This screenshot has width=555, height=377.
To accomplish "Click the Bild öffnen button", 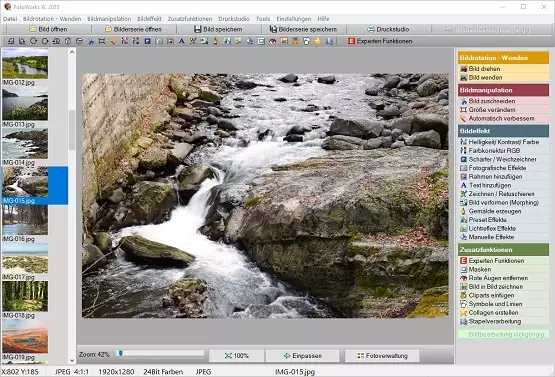I will pyautogui.click(x=48, y=29).
